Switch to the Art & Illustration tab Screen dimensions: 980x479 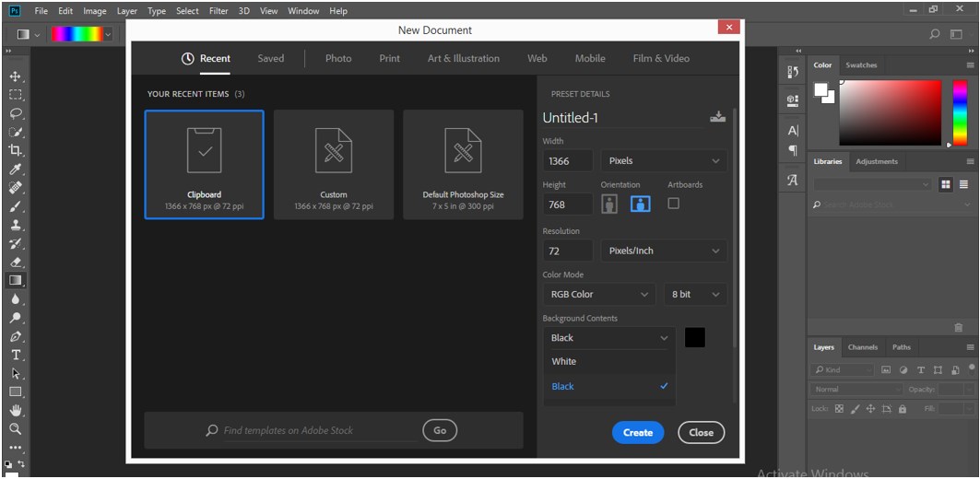point(463,59)
